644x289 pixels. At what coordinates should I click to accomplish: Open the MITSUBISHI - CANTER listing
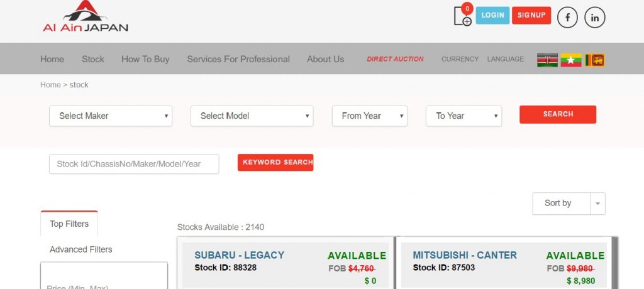[465, 255]
